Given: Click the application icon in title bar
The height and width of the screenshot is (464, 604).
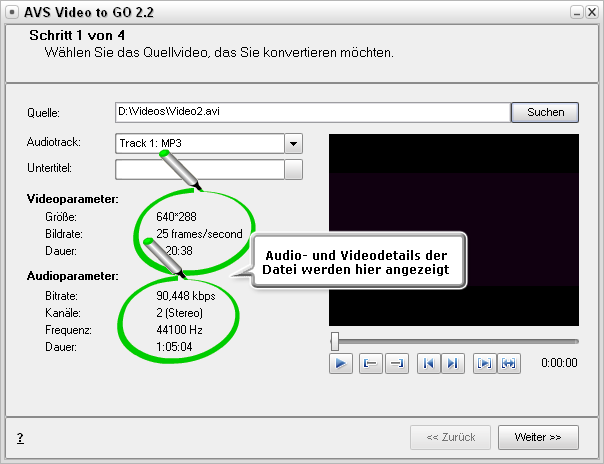Looking at the screenshot, I should (12, 12).
